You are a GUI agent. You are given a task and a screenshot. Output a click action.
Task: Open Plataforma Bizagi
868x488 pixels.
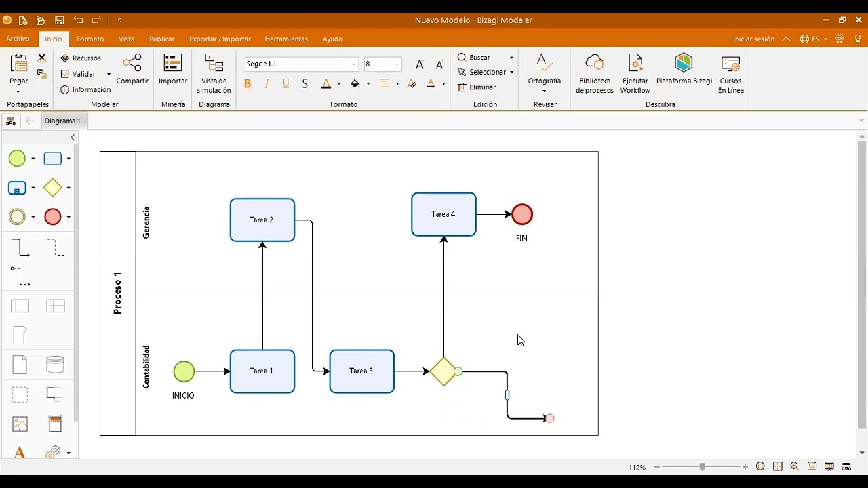pyautogui.click(x=684, y=69)
